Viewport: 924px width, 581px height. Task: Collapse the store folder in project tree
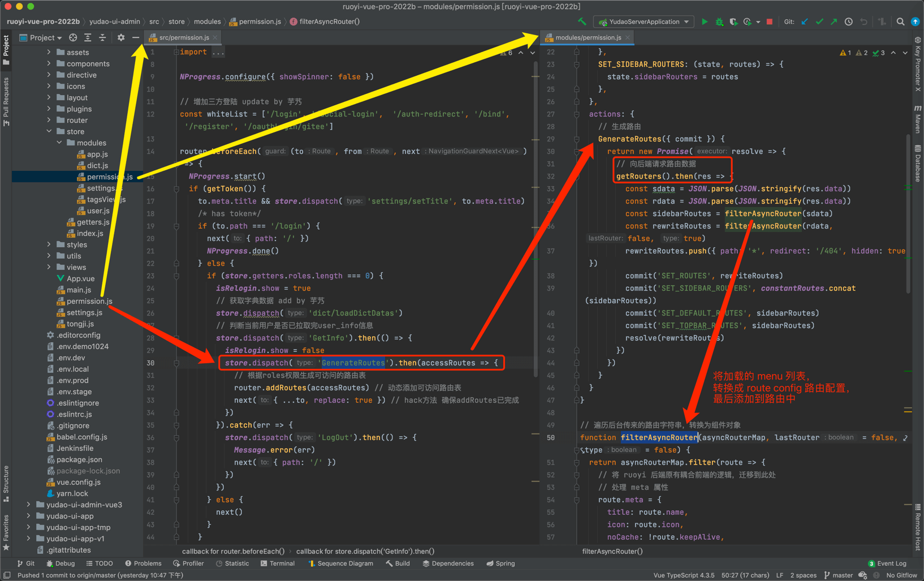tap(49, 131)
